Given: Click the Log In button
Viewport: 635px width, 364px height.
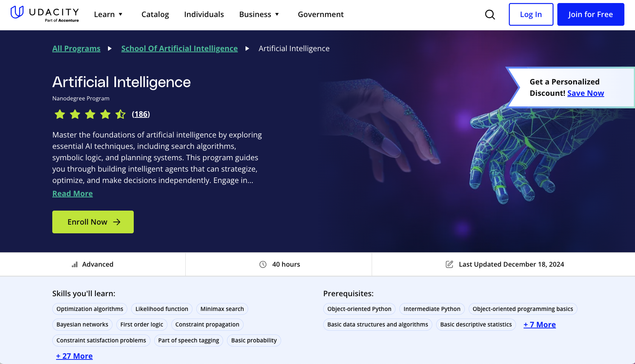Looking at the screenshot, I should pyautogui.click(x=531, y=14).
